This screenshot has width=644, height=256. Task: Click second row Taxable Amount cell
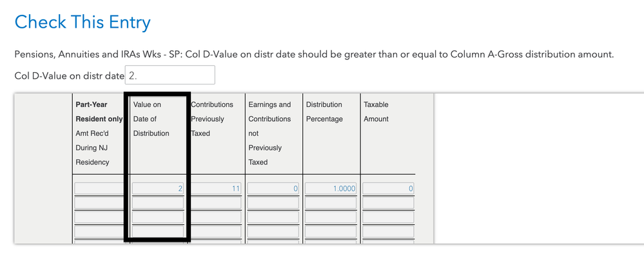[x=388, y=203]
